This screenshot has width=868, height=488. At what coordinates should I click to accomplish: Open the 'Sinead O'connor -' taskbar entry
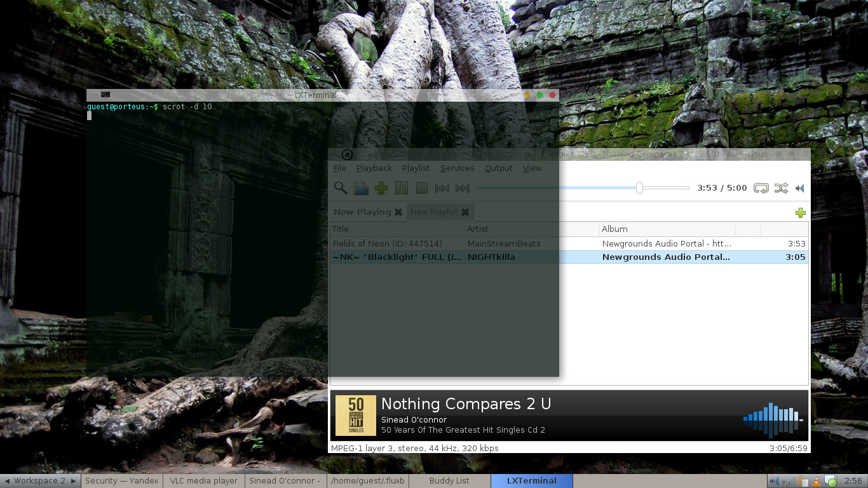click(x=285, y=481)
